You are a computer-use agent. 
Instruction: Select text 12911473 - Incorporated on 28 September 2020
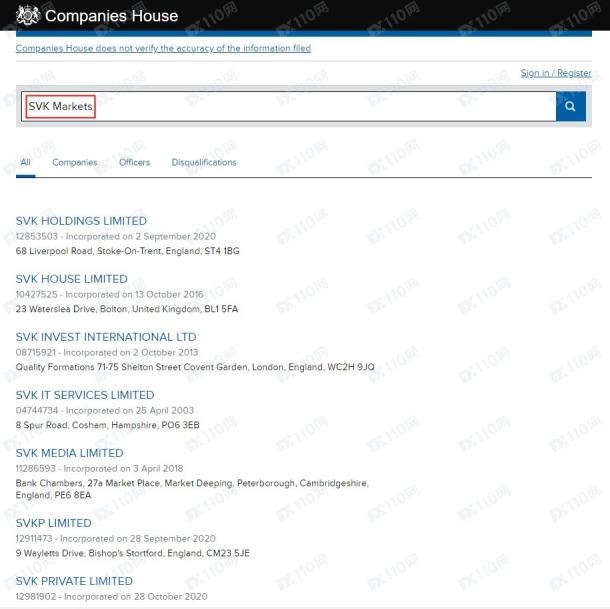[x=116, y=538]
